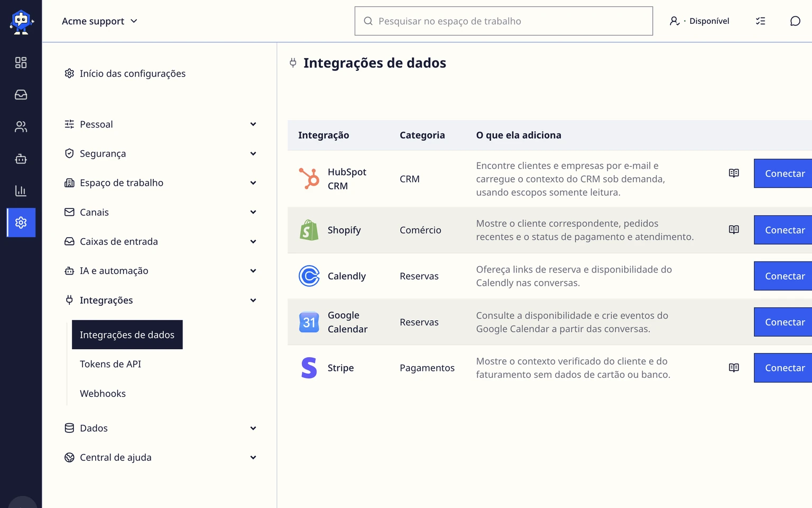
Task: Open the Acme support workspace dropdown
Action: pos(99,21)
